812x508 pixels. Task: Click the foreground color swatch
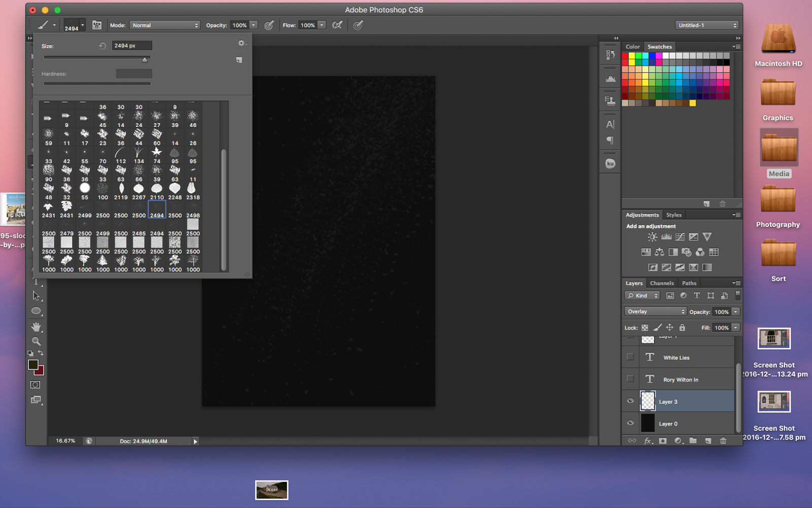point(33,364)
